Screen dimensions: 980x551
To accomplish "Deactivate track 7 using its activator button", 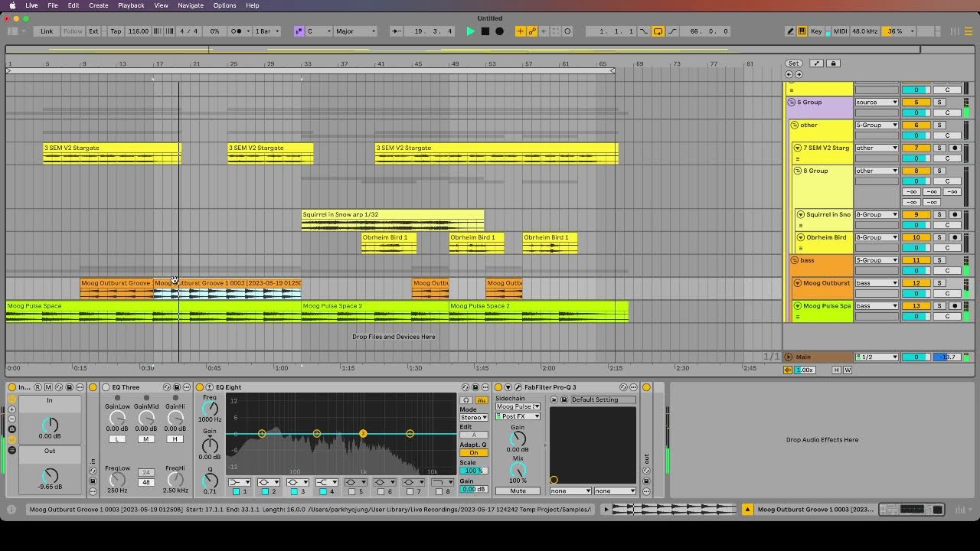I will coord(916,148).
